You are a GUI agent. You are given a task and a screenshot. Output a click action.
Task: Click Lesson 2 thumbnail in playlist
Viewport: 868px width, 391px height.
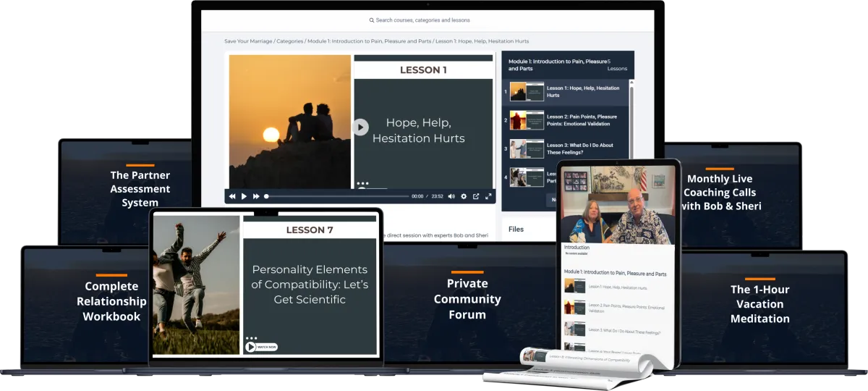click(x=527, y=119)
